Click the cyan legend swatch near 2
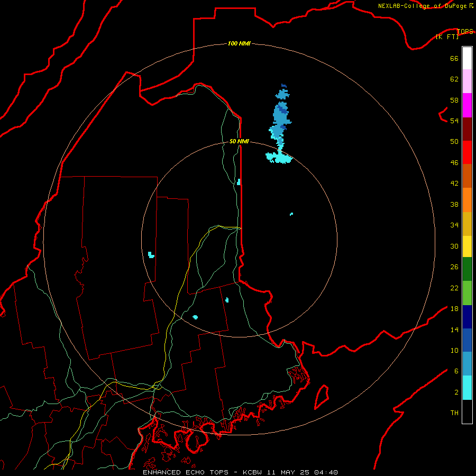Image resolution: width=476 pixels, height=476 pixels. click(467, 388)
